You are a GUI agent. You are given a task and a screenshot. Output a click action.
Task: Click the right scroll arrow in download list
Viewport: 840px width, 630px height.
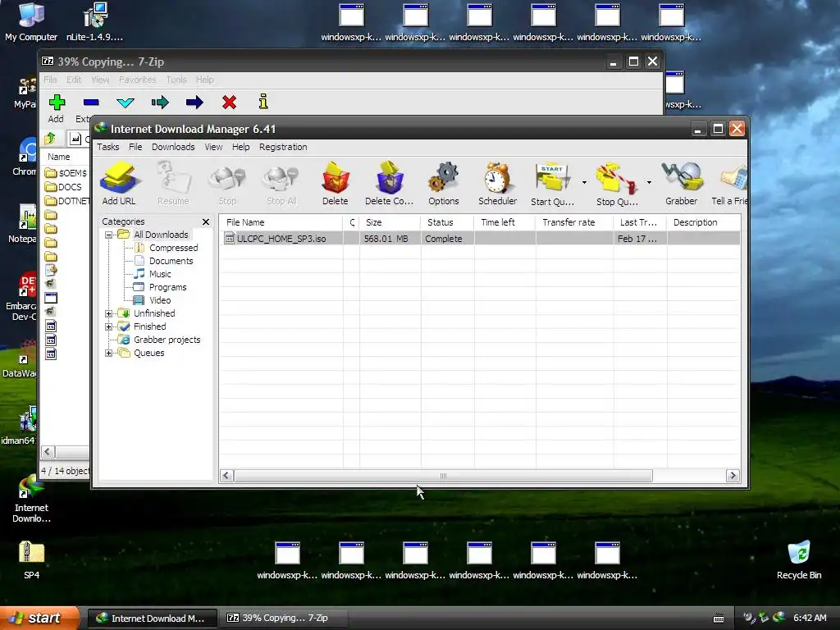[x=733, y=476]
